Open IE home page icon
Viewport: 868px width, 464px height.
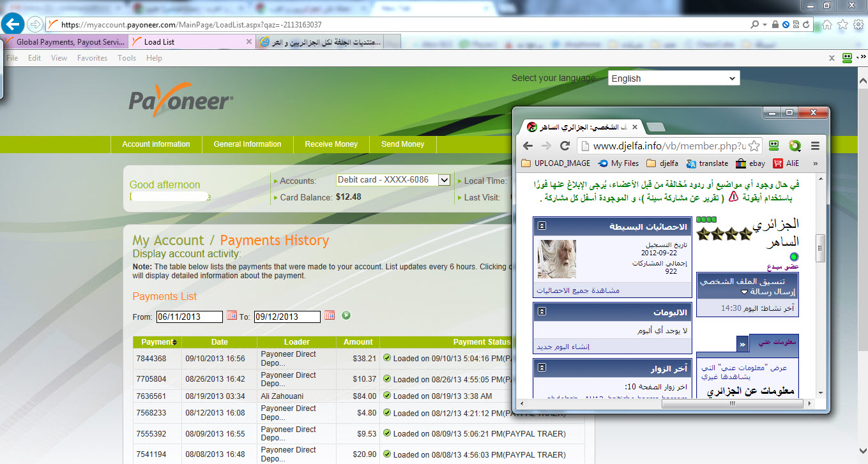(827, 24)
